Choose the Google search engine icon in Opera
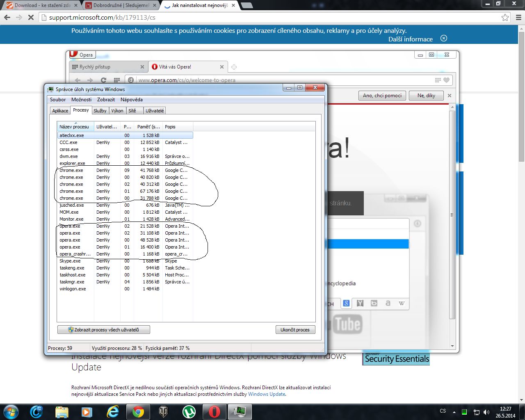Image resolution: width=525 pixels, height=420 pixels. pyautogui.click(x=346, y=303)
